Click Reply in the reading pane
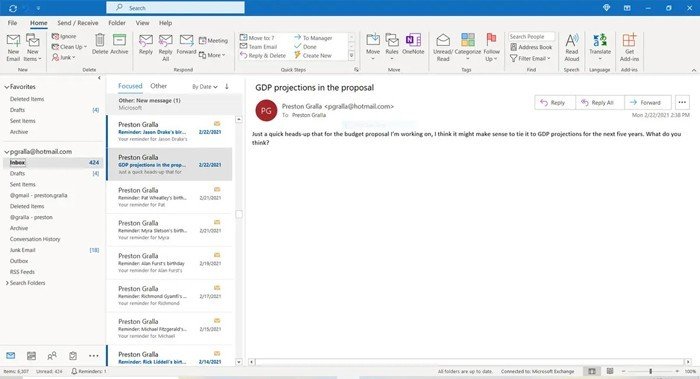 click(x=554, y=103)
